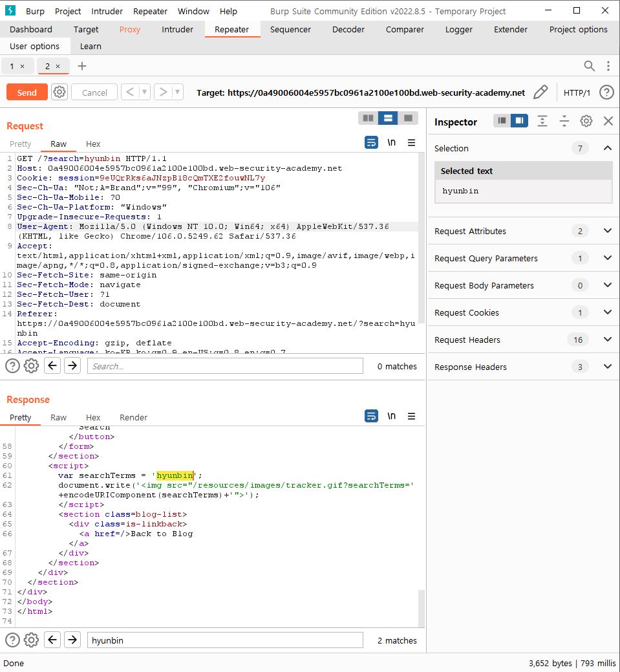Click Inspector collapse all sections icon

coord(564,122)
